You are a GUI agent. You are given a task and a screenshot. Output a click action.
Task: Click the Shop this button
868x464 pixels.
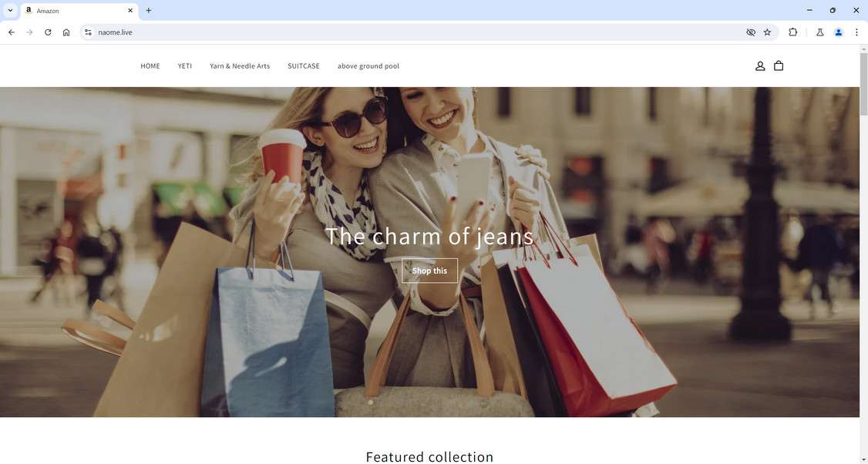tap(429, 271)
